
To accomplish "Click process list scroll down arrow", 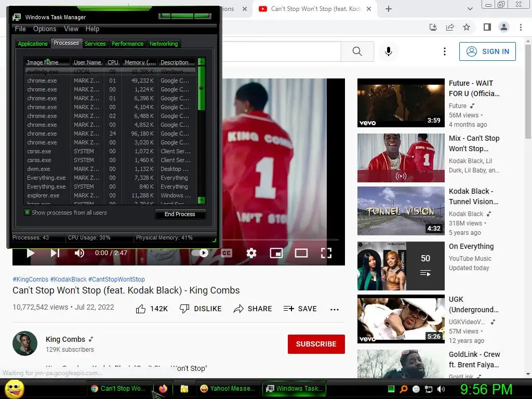I will (x=201, y=200).
